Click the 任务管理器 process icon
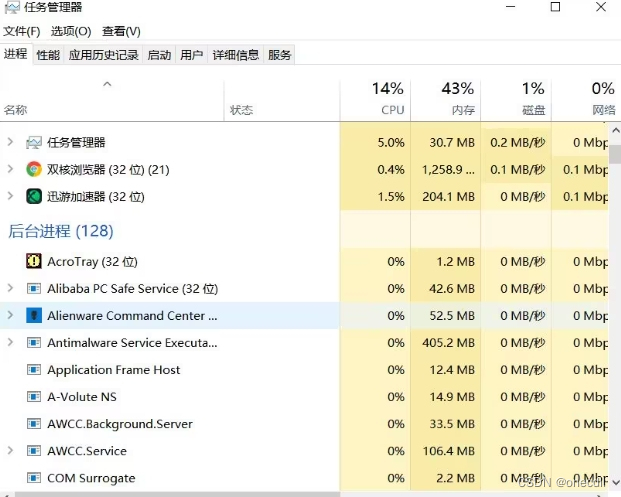Image resolution: width=621 pixels, height=497 pixels. [x=34, y=143]
